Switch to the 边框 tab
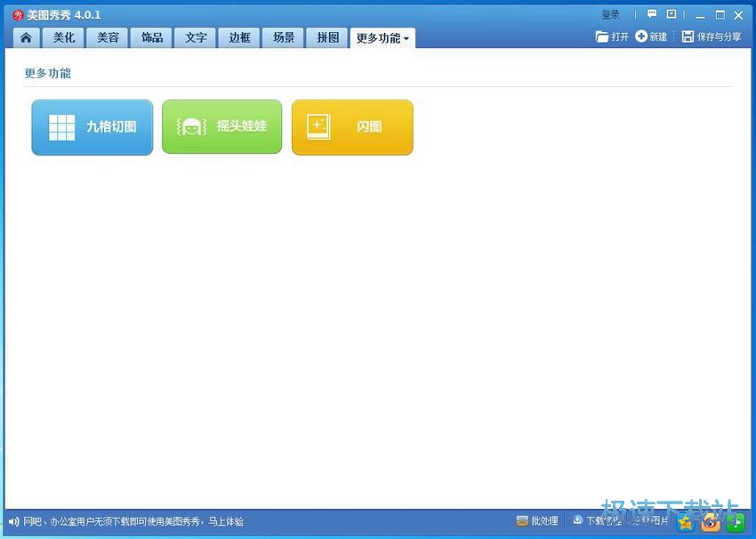 point(239,37)
